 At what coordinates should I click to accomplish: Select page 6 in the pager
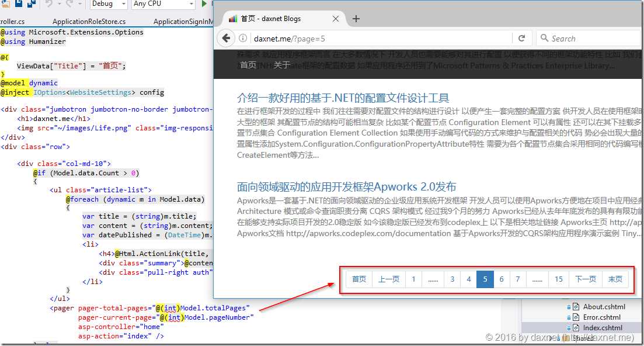tap(502, 279)
